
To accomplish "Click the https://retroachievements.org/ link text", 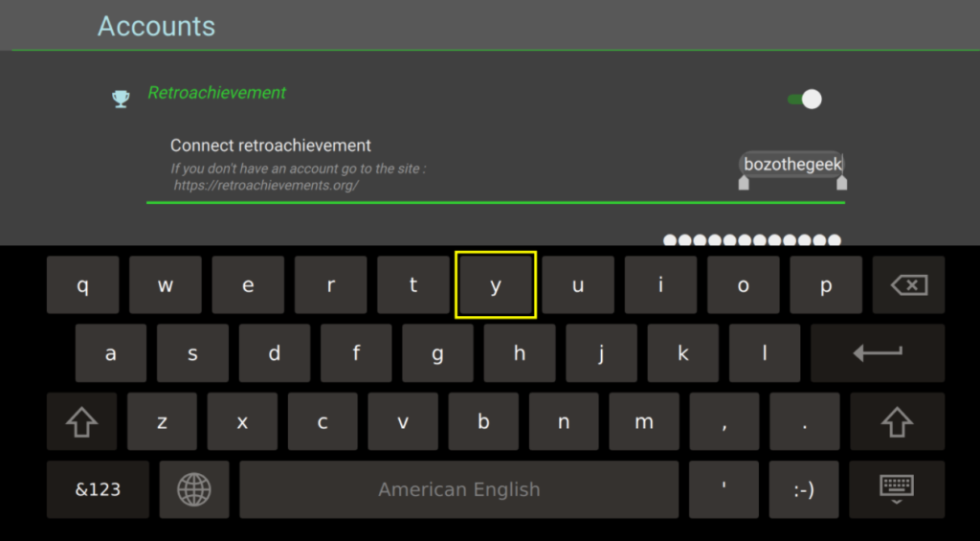I will click(266, 186).
